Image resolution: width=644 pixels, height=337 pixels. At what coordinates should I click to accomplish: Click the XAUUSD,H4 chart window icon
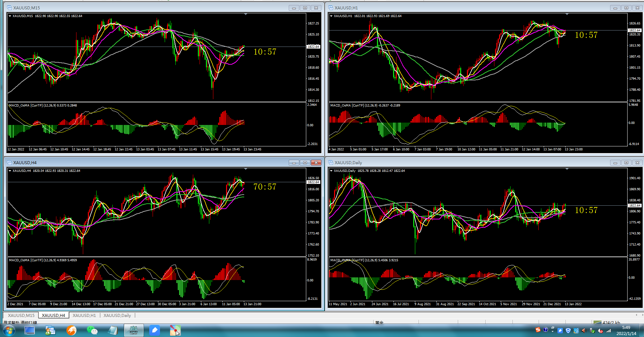coord(9,162)
